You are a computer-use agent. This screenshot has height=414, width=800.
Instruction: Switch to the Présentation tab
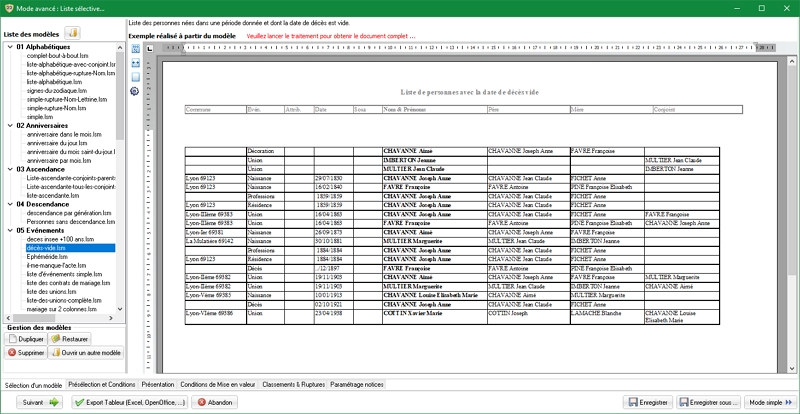pyautogui.click(x=158, y=384)
